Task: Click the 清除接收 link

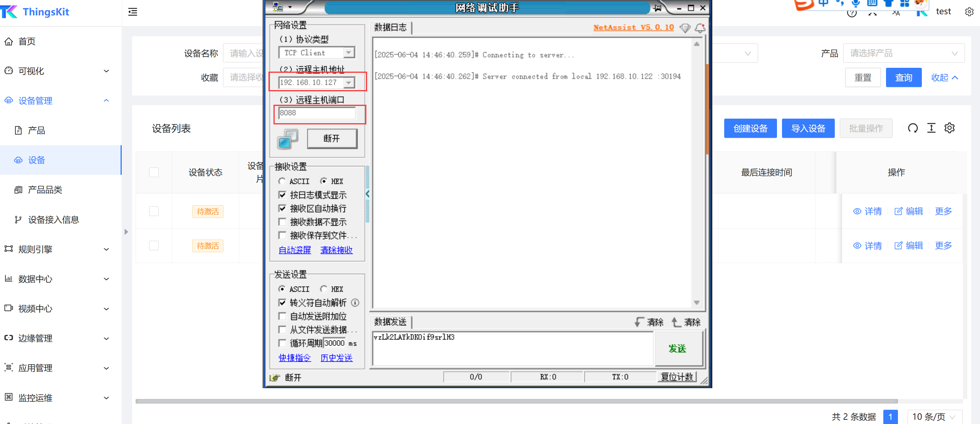Action: (x=336, y=250)
